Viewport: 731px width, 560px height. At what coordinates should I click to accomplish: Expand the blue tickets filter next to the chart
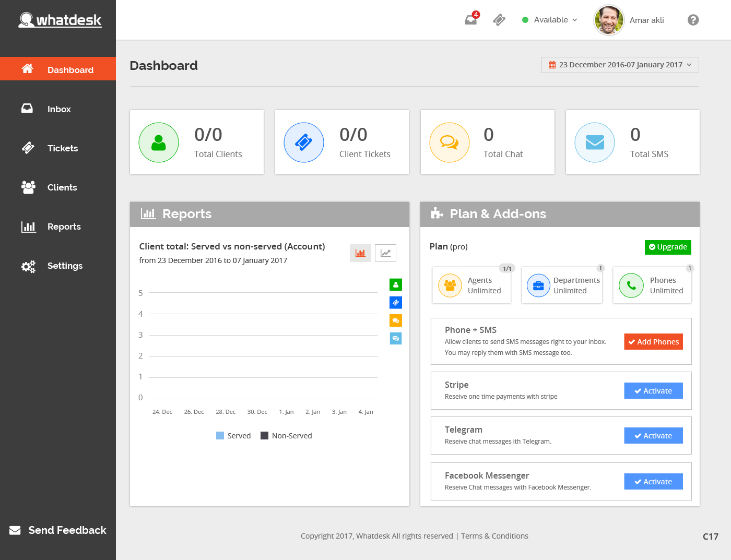[x=395, y=302]
